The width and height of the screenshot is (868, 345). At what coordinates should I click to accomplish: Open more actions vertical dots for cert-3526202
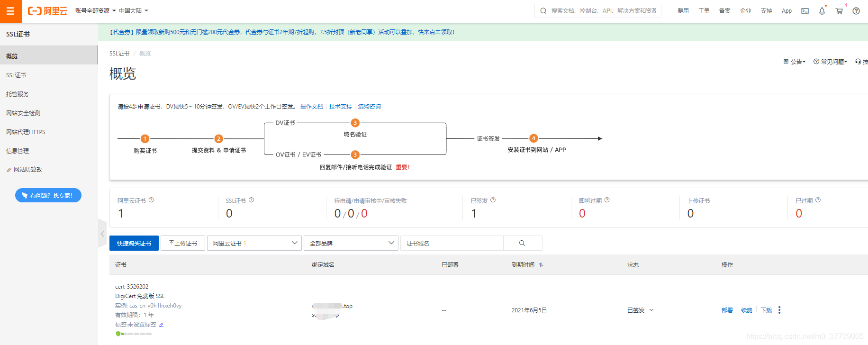[779, 310]
